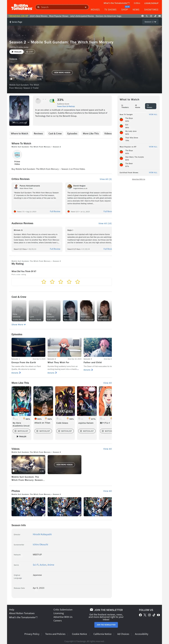Rate one star in My Rating
Image resolution: width=169 pixels, height=644 pixels.
point(44,282)
